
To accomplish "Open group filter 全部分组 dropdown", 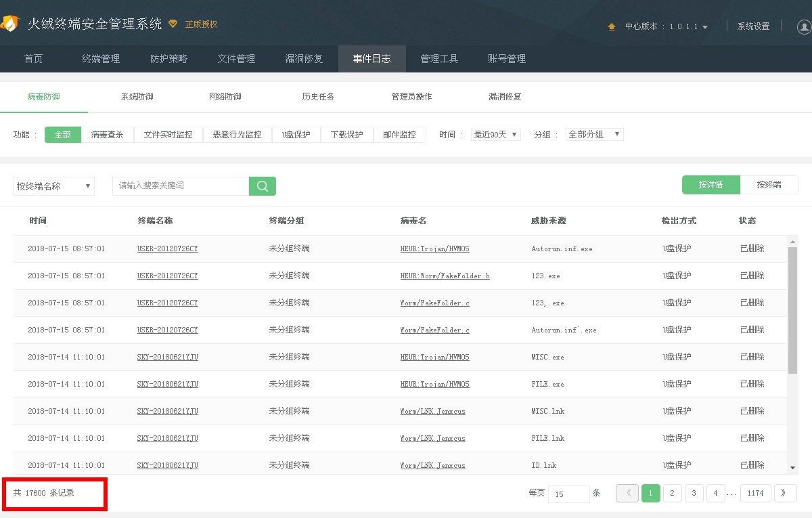I will [x=595, y=135].
